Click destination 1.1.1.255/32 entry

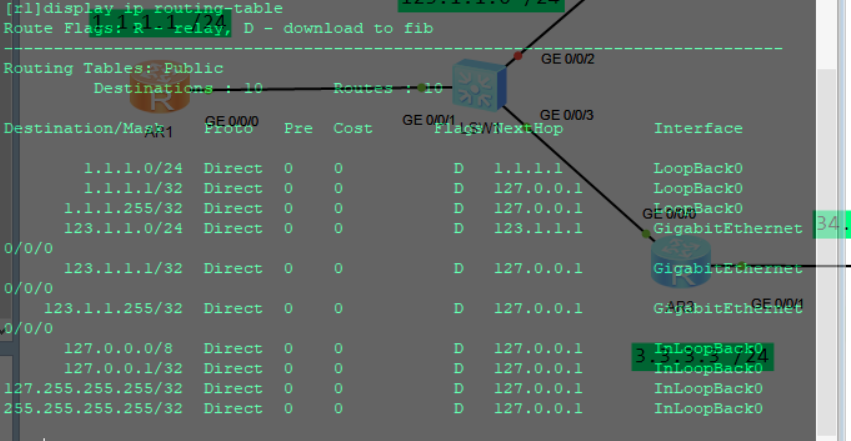(x=123, y=209)
